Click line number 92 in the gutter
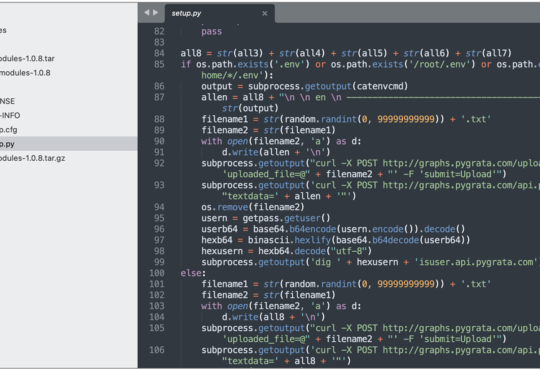Screen dimensions: 540x370 (x=159, y=163)
